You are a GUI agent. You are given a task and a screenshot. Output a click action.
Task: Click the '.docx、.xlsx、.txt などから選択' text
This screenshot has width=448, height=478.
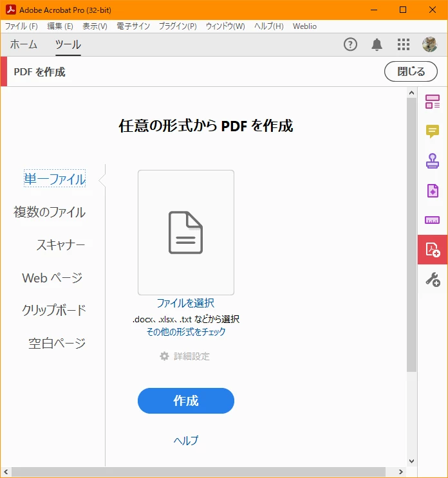click(186, 319)
